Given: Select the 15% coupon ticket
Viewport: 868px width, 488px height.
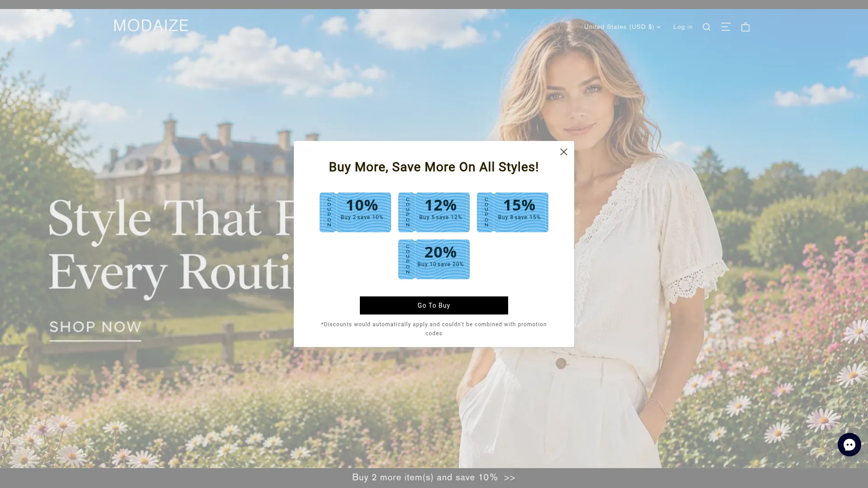Looking at the screenshot, I should (x=513, y=212).
